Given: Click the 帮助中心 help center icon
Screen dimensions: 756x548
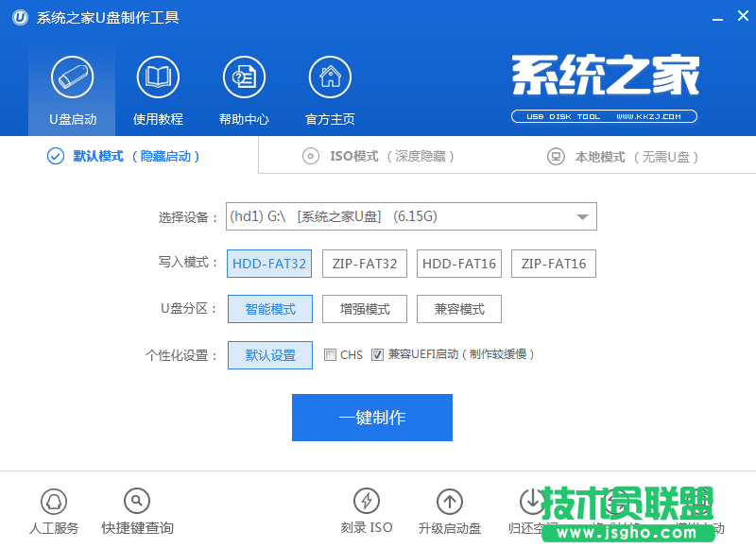Looking at the screenshot, I should pyautogui.click(x=243, y=88).
